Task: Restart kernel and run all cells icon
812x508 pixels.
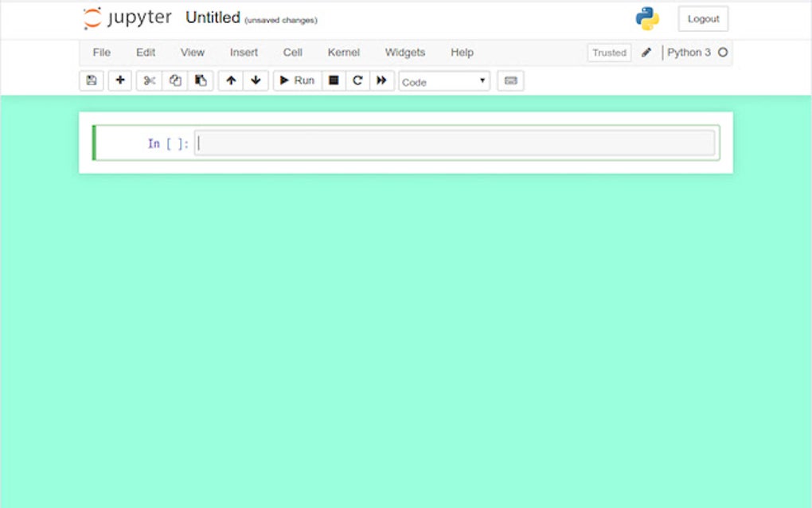Action: (383, 80)
